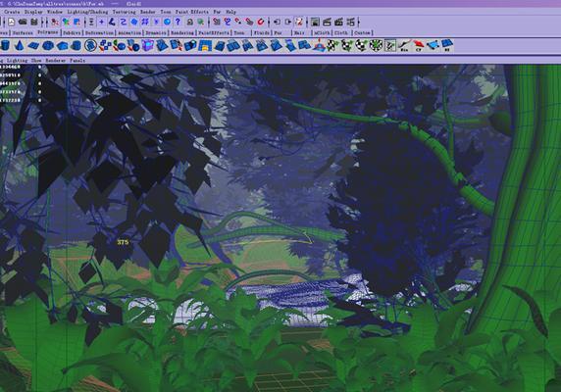Toggle the construction history icon

299,23
